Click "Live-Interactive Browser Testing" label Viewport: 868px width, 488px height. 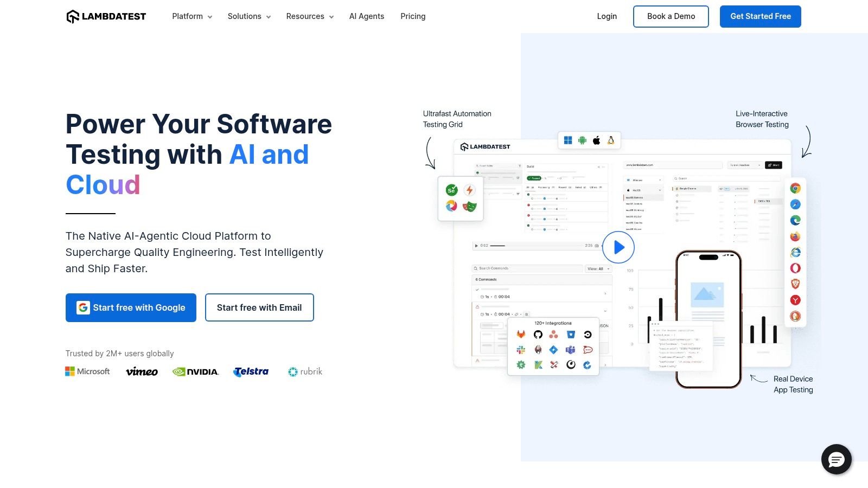762,119
